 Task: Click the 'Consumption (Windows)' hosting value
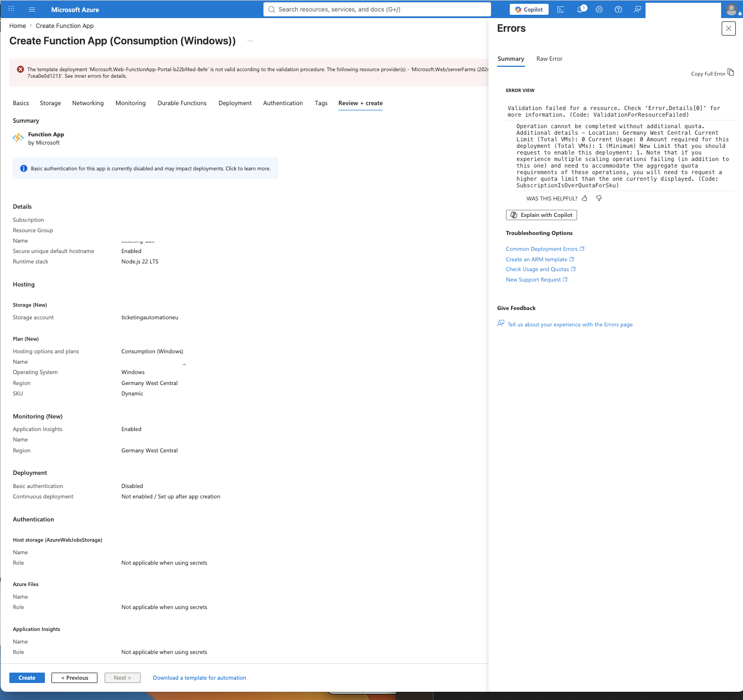[152, 351]
